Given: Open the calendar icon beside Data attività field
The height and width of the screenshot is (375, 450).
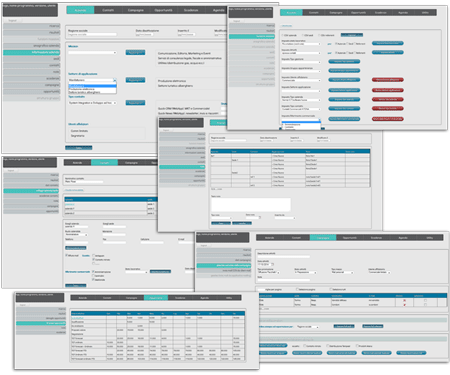Looking at the screenshot, I should pyautogui.click(x=273, y=264).
